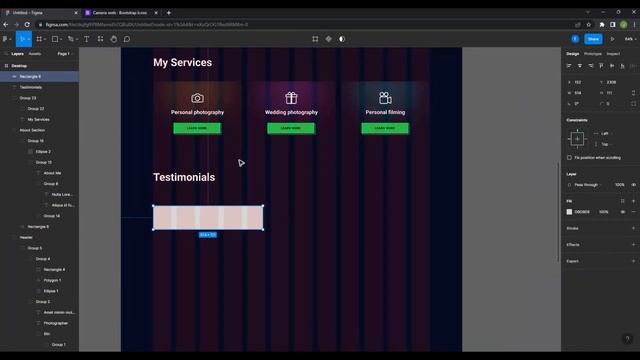Image resolution: width=640 pixels, height=360 pixels.
Task: Add a new fill with plus
Action: 633,201
